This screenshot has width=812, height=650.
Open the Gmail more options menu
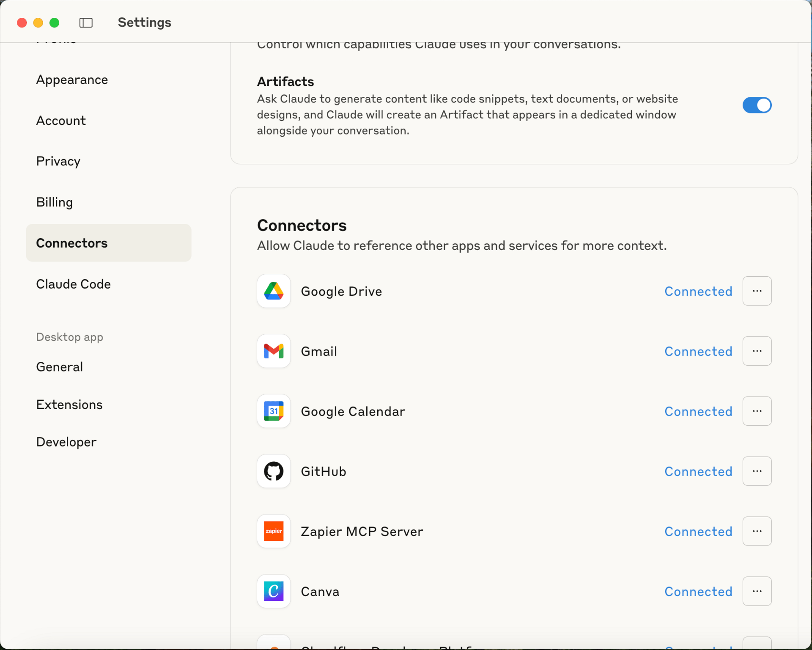click(x=757, y=351)
